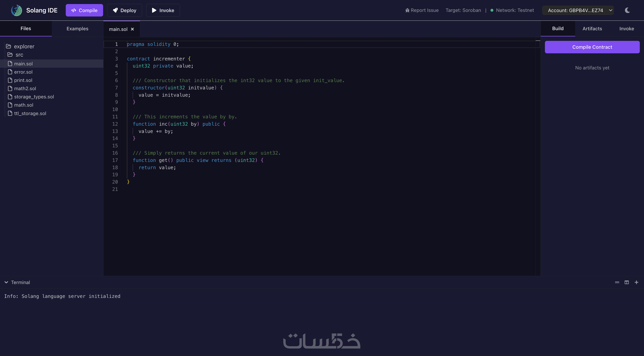Screen dimensions: 644x356
Task: Close the main.sol editor tab
Action: (132, 29)
